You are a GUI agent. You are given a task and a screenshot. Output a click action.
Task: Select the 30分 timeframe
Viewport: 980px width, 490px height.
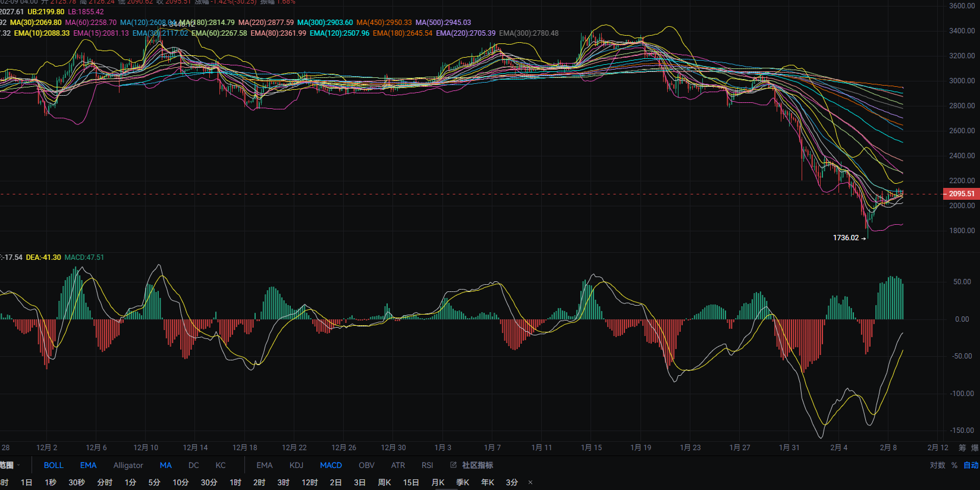click(209, 482)
